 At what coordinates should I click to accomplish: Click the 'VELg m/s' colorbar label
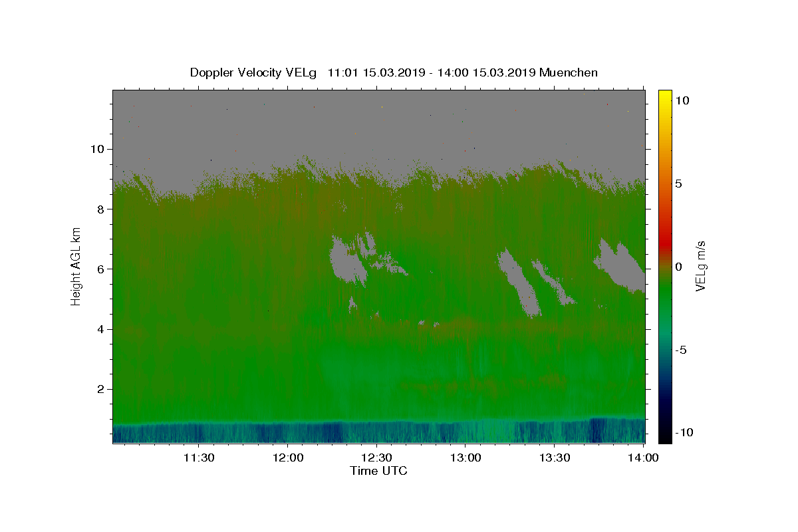point(700,266)
